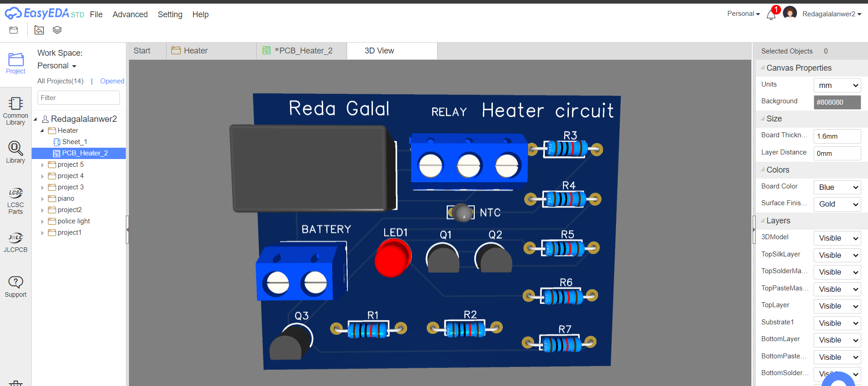Click the project Filter input field
Viewport: 868px width, 386px height.
click(x=79, y=98)
